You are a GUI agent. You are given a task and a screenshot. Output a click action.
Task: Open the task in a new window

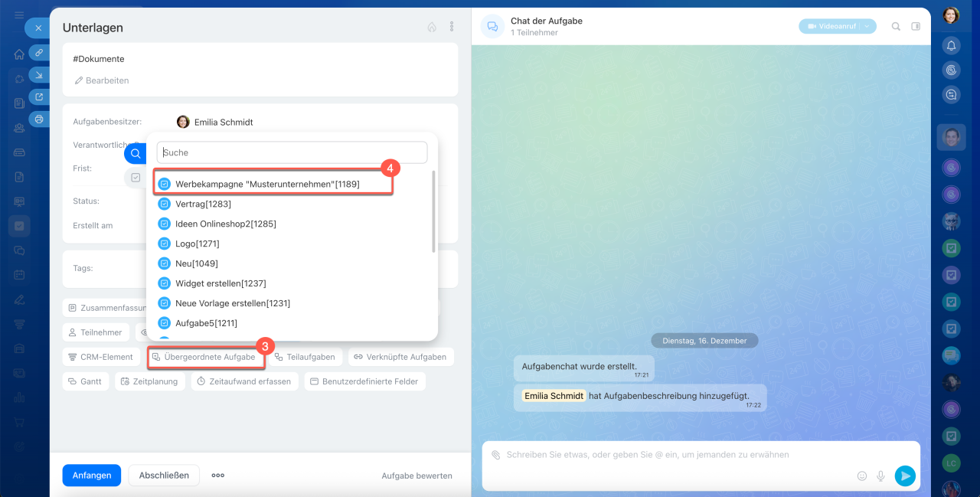click(39, 96)
